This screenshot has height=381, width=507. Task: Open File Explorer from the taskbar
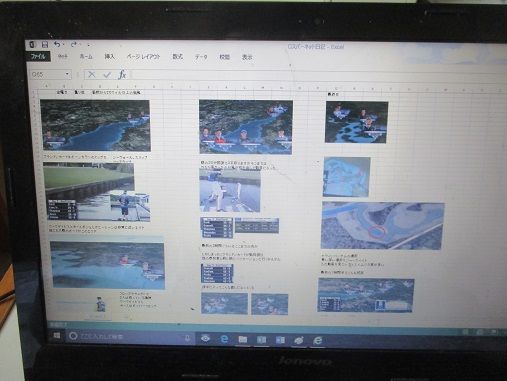click(243, 339)
